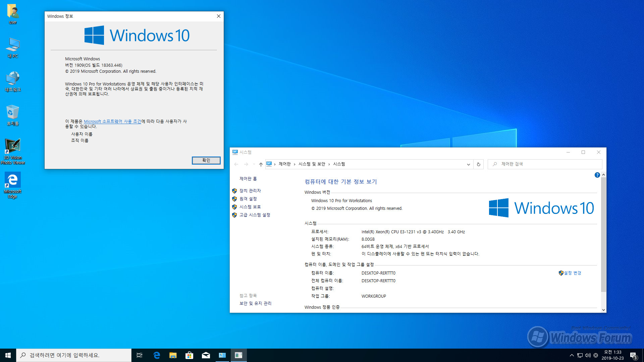Click scrollbar down arrow in system window

(603, 310)
